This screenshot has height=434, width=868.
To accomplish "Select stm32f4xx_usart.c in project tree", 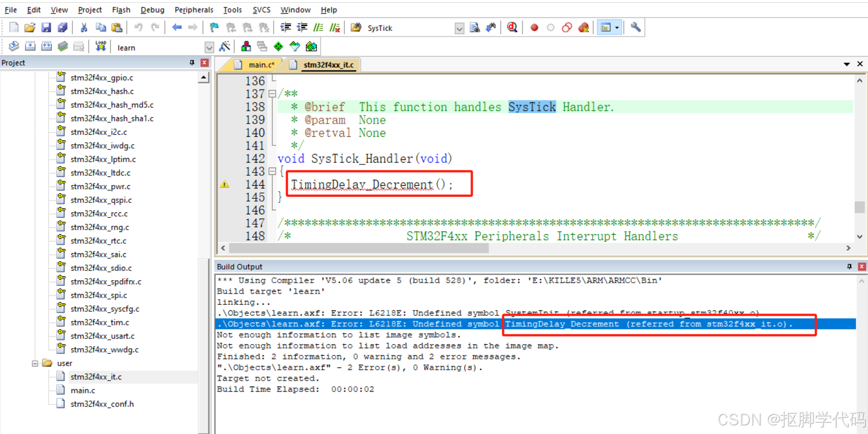I will (102, 336).
